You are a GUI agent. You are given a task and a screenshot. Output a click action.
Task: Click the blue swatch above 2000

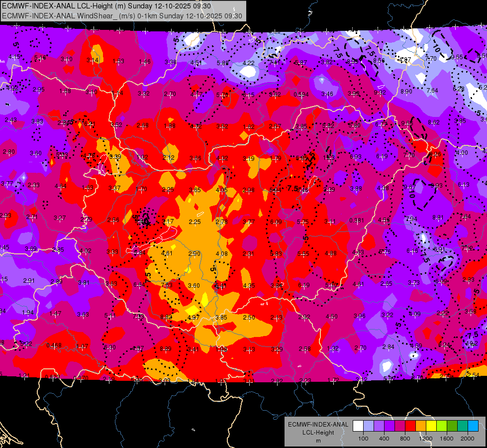[474, 426]
